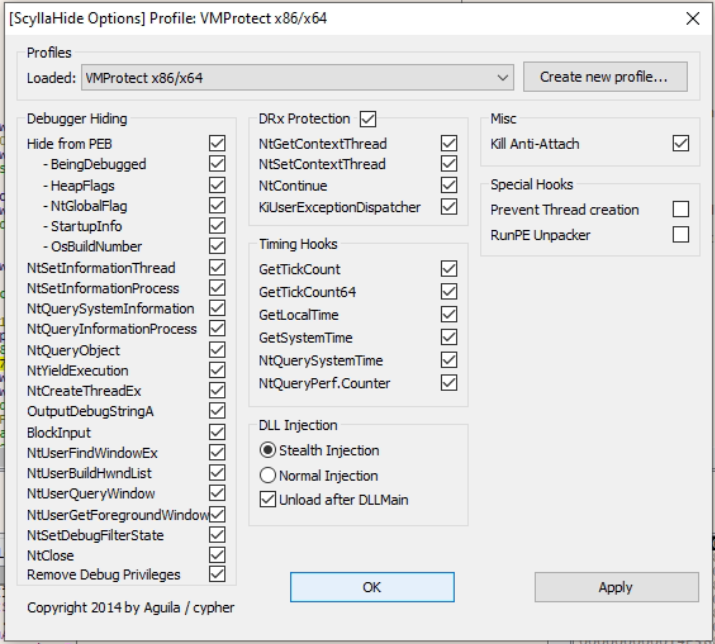Toggle Kill Anti-Attach checkbox
Image resolution: width=715 pixels, height=644 pixels.
point(681,143)
